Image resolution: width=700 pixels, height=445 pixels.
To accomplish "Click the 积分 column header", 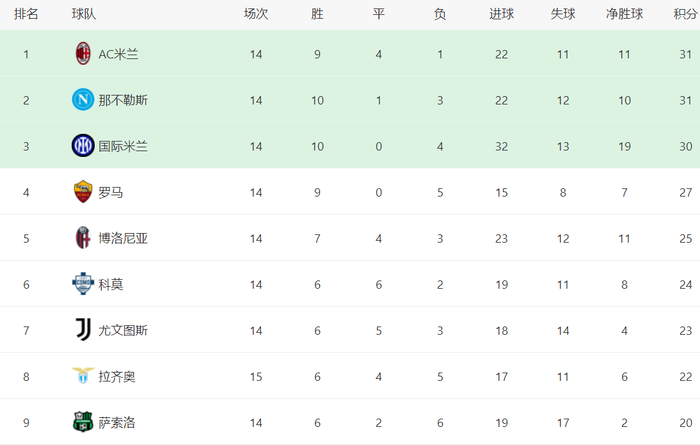I will click(685, 14).
